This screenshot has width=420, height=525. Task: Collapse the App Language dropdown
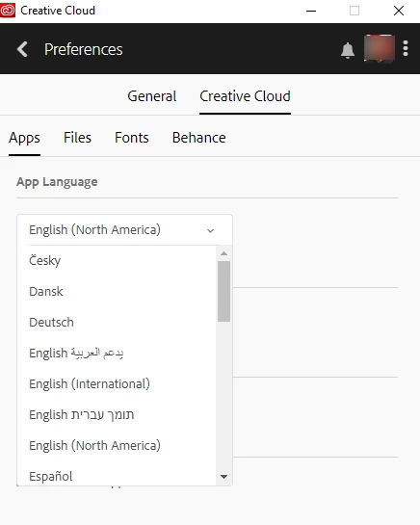pyautogui.click(x=124, y=230)
